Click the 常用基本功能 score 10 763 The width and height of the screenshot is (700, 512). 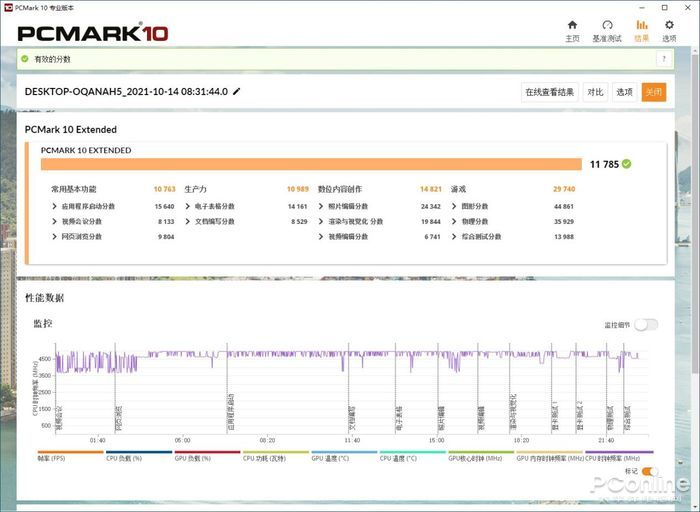164,189
